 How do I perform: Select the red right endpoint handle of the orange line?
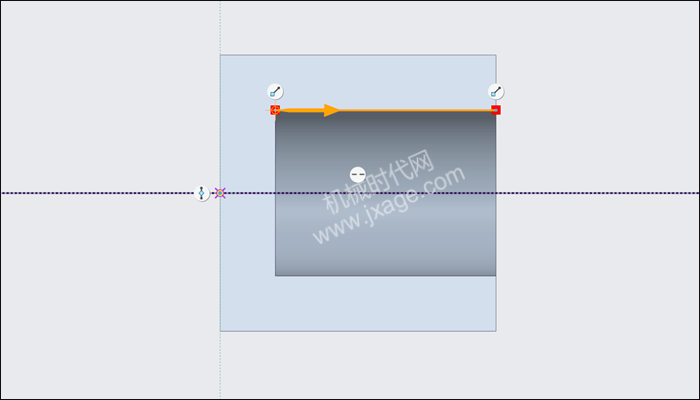tap(496, 110)
